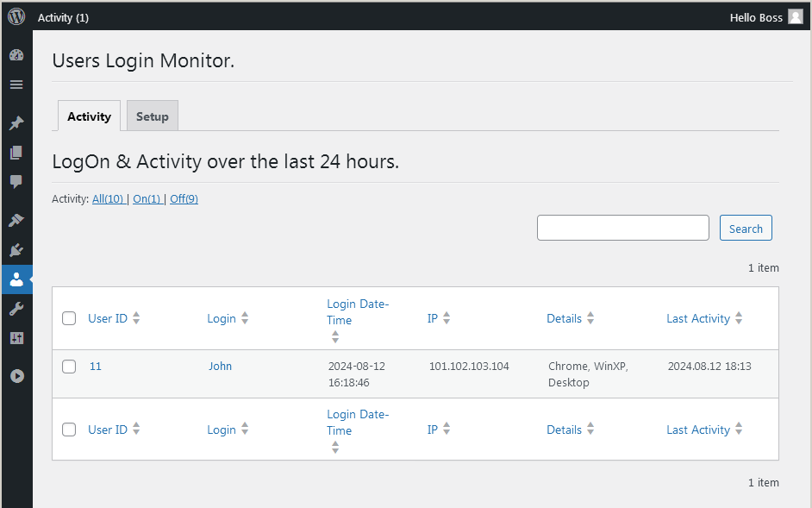Select the Activity tab
The image size is (812, 508).
pyautogui.click(x=89, y=116)
